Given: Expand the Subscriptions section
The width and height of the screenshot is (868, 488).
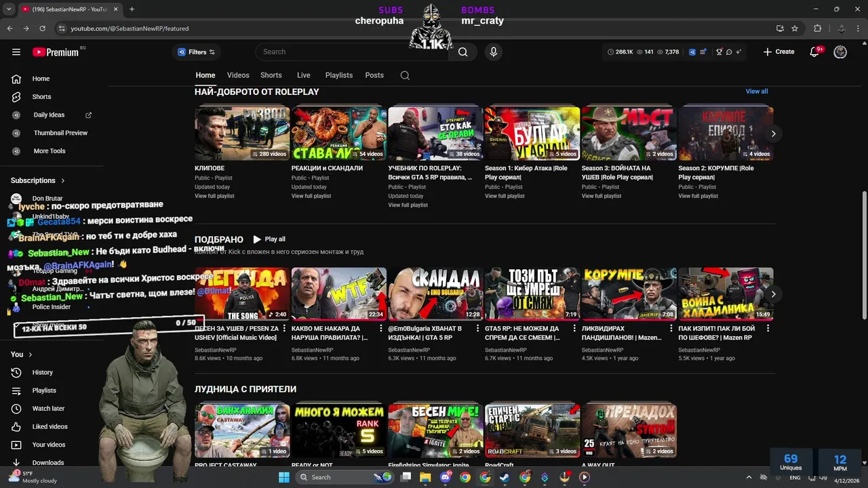Looking at the screenshot, I should pyautogui.click(x=38, y=180).
